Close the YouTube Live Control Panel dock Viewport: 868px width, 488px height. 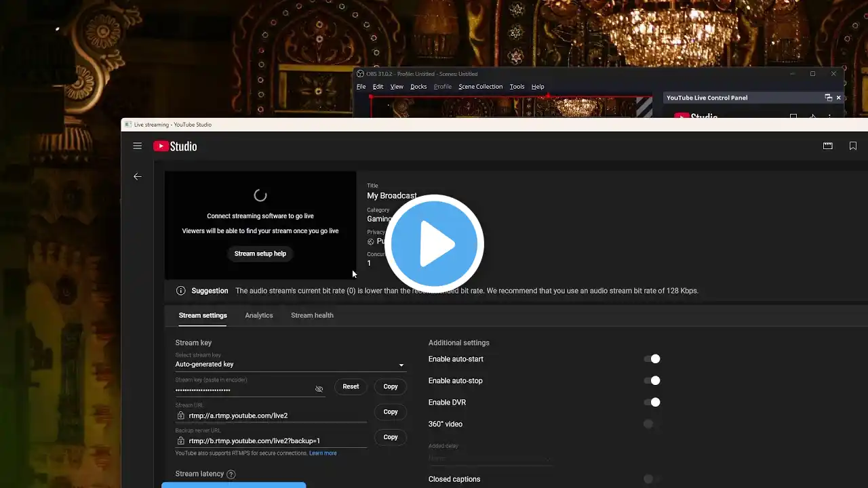tap(839, 98)
